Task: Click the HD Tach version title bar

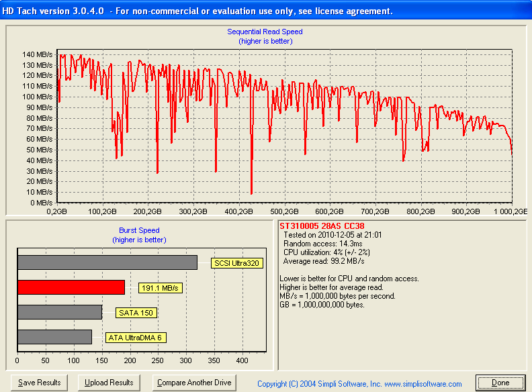Action: [266, 11]
